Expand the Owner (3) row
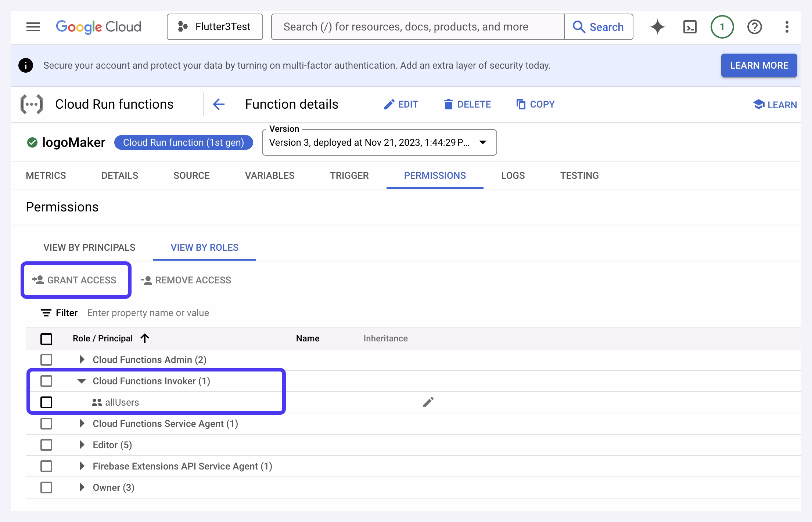 (x=82, y=487)
